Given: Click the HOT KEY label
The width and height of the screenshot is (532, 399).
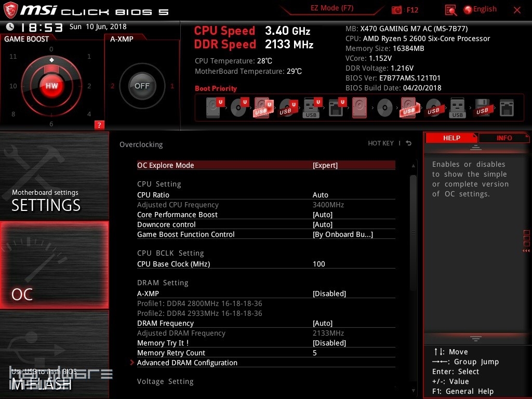Looking at the screenshot, I should 381,143.
